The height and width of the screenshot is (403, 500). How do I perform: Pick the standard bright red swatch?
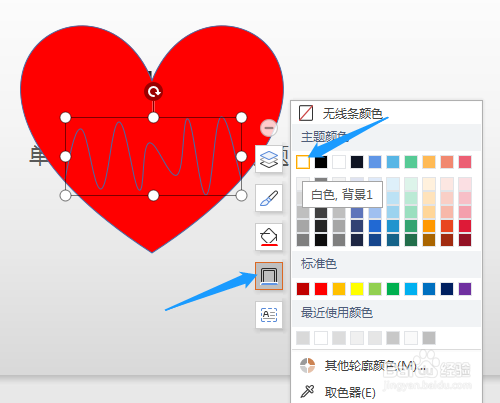tap(321, 289)
